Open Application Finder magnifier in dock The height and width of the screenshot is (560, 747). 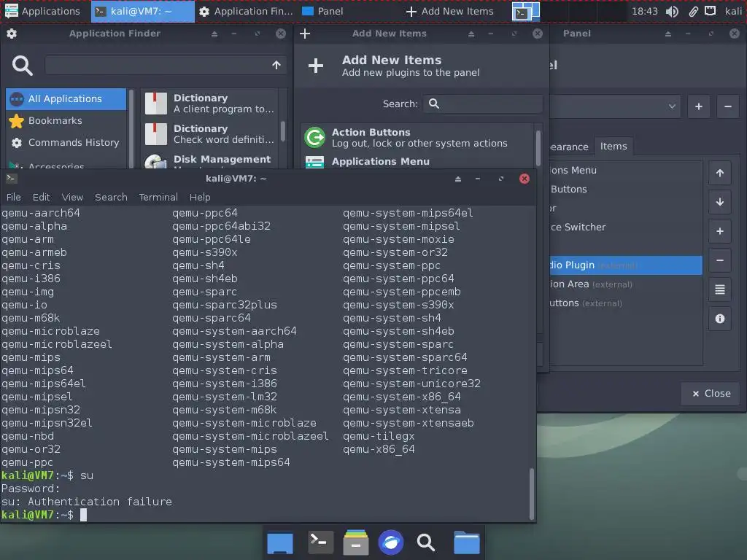(x=425, y=542)
